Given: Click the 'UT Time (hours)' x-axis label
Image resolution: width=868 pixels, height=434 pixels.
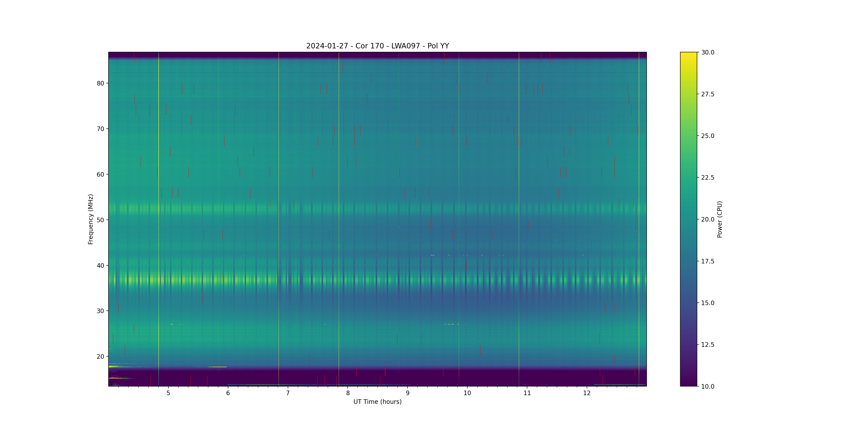Looking at the screenshot, I should (x=377, y=402).
